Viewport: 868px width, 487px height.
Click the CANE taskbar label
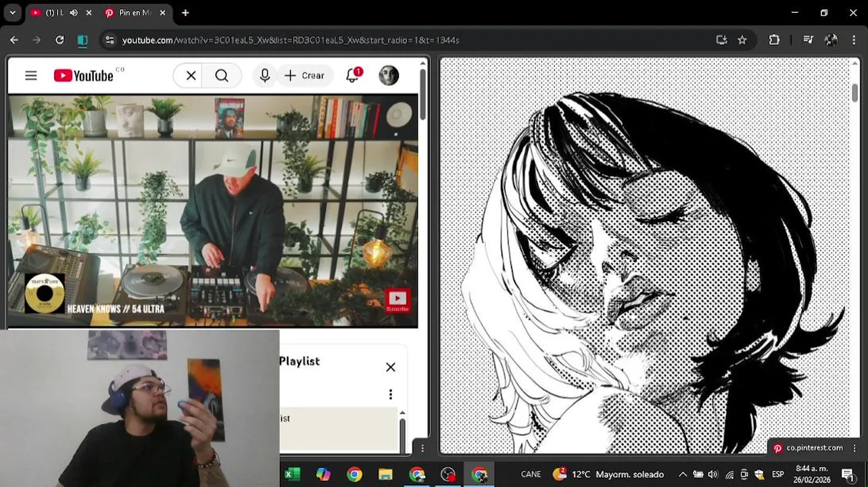531,474
